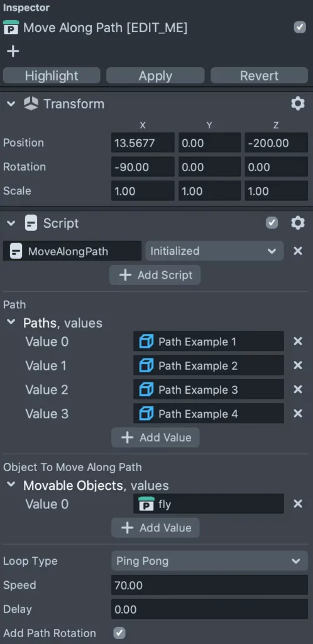This screenshot has height=644, width=313.
Task: Open the Initialized event dropdown
Action: [x=214, y=251]
